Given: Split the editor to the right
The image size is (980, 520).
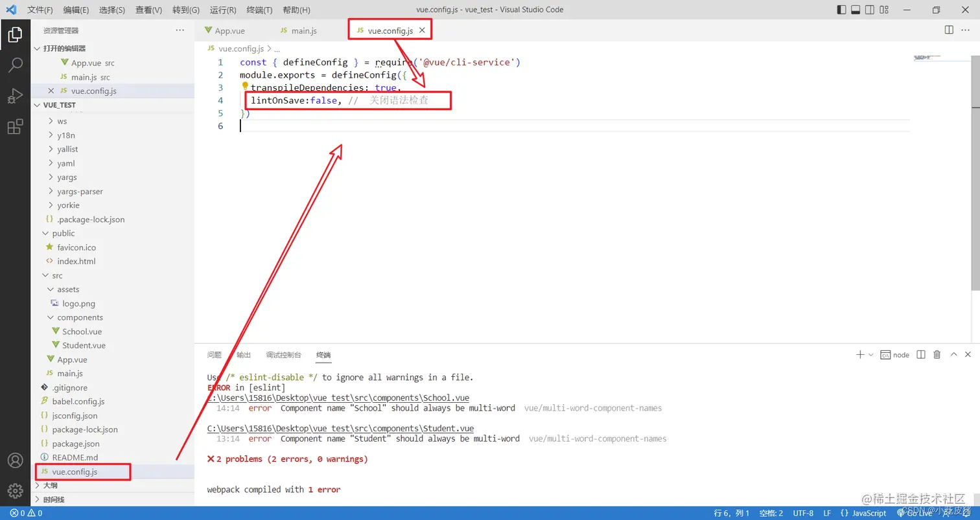Looking at the screenshot, I should [x=949, y=30].
